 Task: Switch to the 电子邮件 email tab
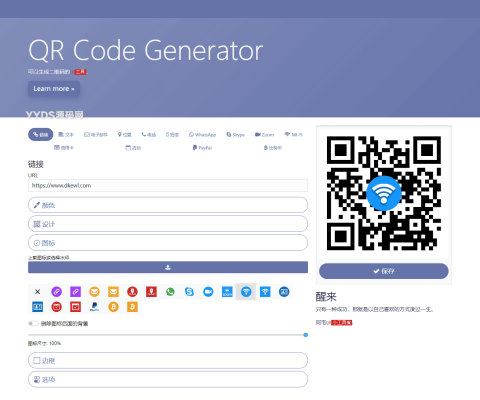coord(96,135)
